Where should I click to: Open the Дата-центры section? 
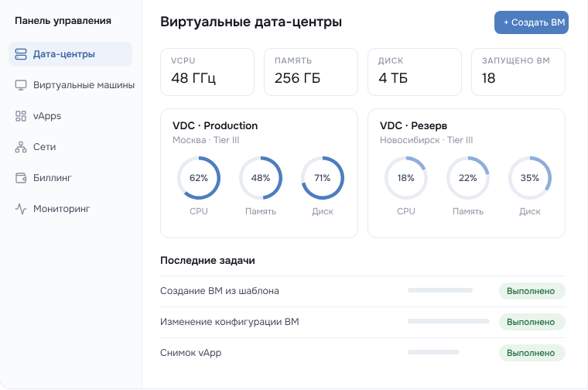pyautogui.click(x=70, y=54)
